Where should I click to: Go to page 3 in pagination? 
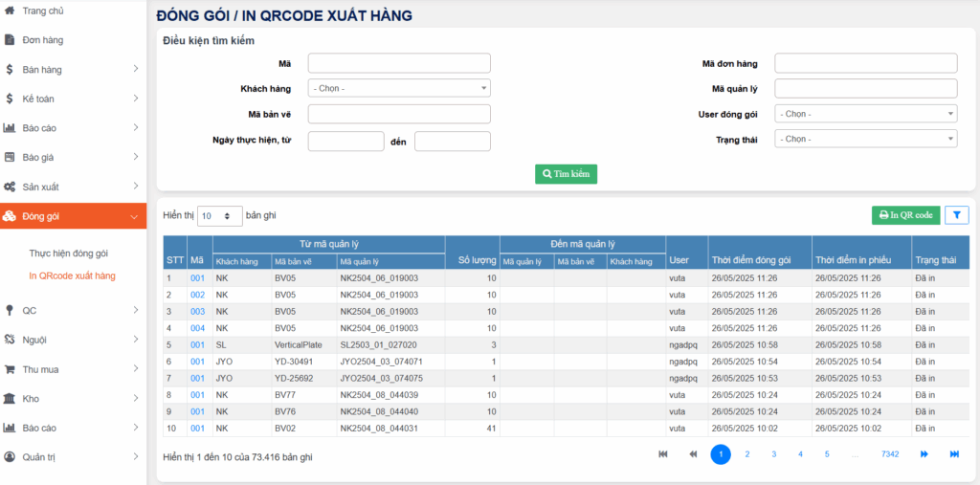[x=773, y=454]
